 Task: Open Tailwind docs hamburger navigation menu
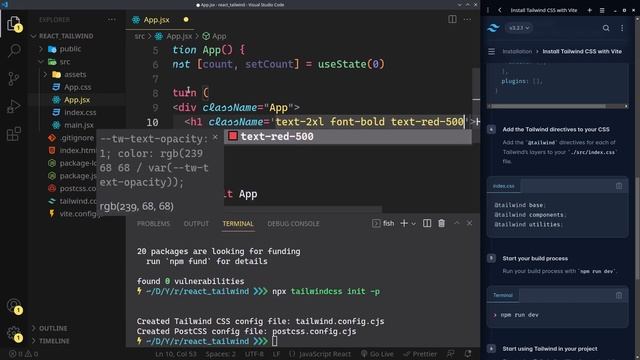click(491, 51)
